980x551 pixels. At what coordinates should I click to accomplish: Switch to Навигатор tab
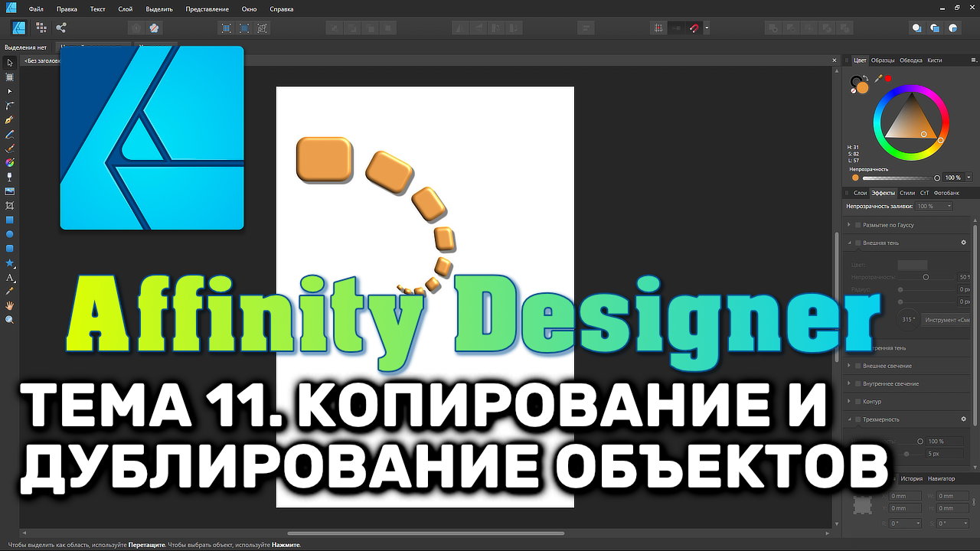pos(941,478)
